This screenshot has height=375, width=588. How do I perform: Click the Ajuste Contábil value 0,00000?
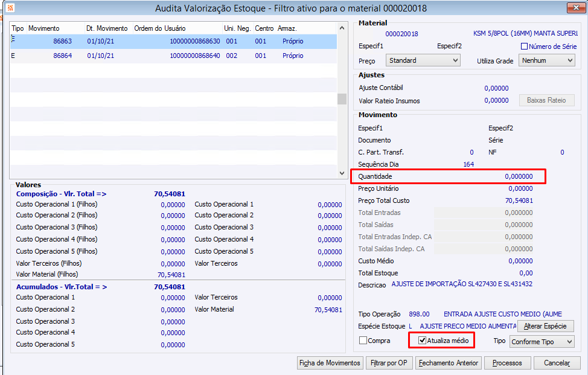pyautogui.click(x=496, y=88)
